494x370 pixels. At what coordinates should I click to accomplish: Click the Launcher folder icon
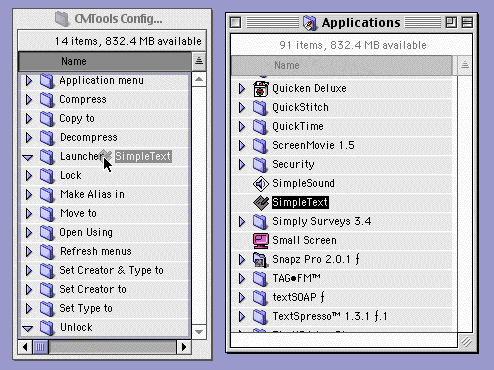pyautogui.click(x=47, y=157)
